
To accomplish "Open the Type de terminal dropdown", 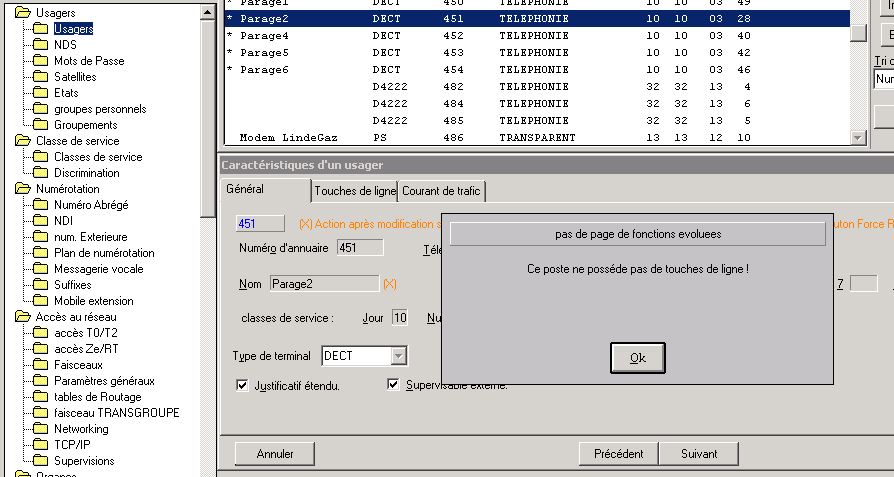I will (399, 356).
